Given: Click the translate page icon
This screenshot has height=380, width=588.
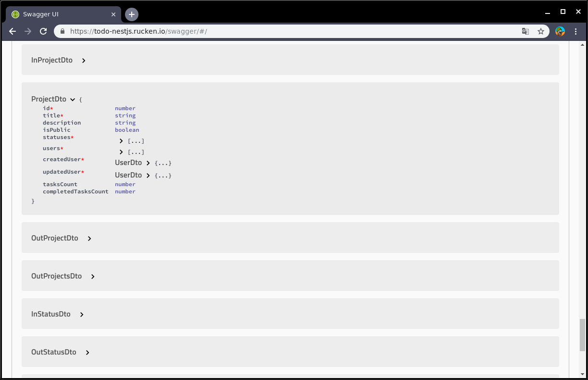Looking at the screenshot, I should click(525, 31).
